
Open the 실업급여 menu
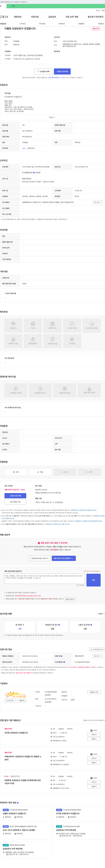point(52,17)
